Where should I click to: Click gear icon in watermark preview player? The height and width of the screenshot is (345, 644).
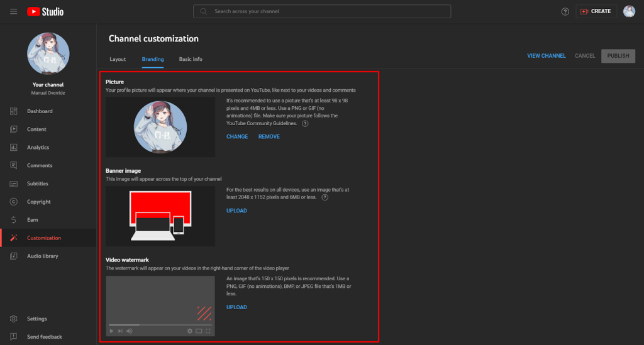(190, 331)
